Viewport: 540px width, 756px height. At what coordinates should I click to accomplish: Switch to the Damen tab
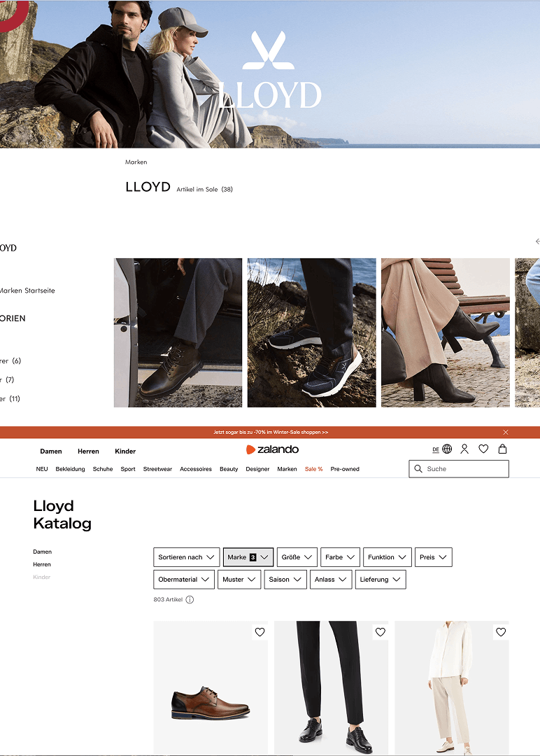[51, 451]
